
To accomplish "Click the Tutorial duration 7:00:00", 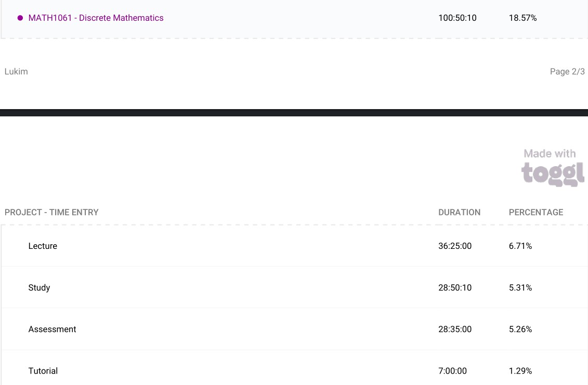I will (452, 371).
